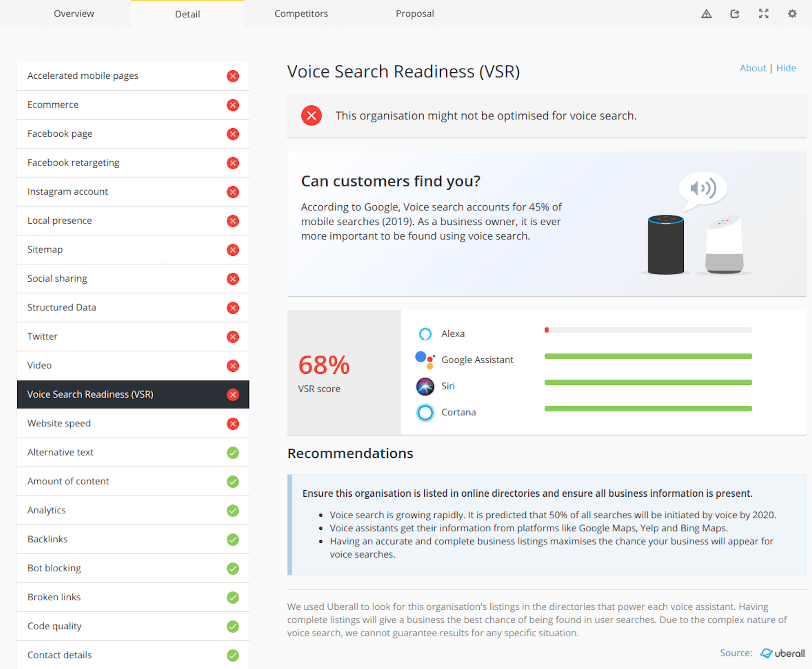
Task: Click the Cortana green progress bar
Action: pos(648,409)
